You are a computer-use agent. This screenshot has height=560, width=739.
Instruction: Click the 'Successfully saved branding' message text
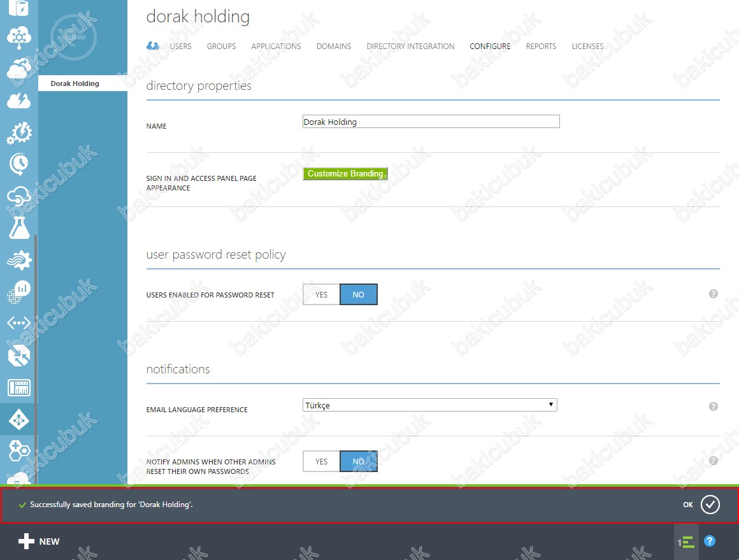pyautogui.click(x=111, y=505)
